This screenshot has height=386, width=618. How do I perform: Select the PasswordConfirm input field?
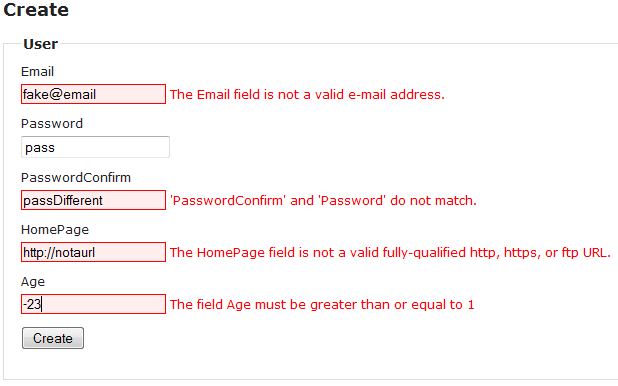[x=93, y=200]
